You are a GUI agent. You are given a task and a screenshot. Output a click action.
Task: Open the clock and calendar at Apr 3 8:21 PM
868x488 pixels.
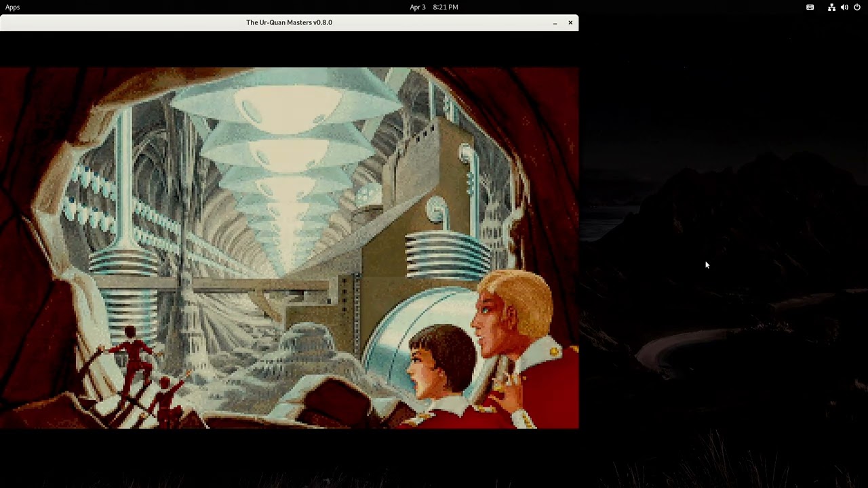coord(434,7)
